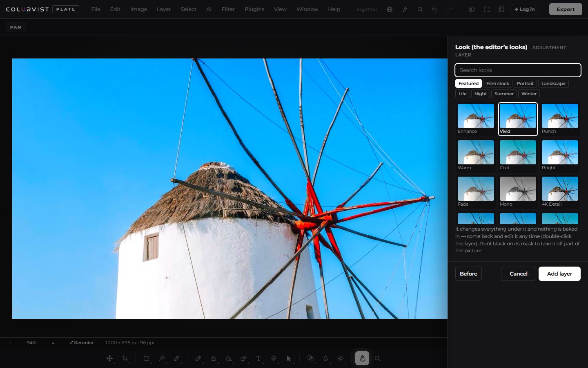Open the search magnifier in top bar
588x368 pixels.
click(x=420, y=9)
